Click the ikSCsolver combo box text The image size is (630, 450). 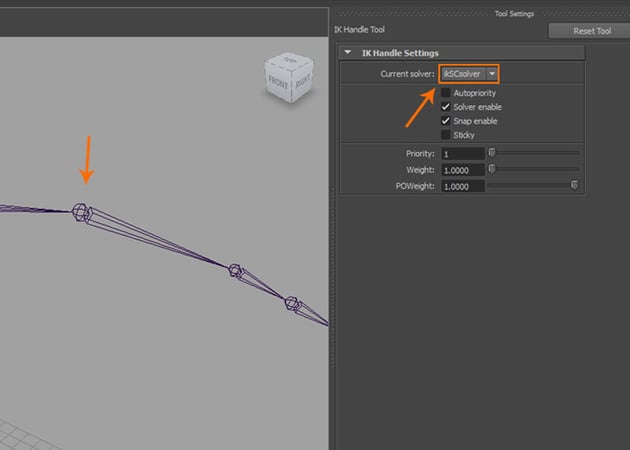tap(462, 74)
